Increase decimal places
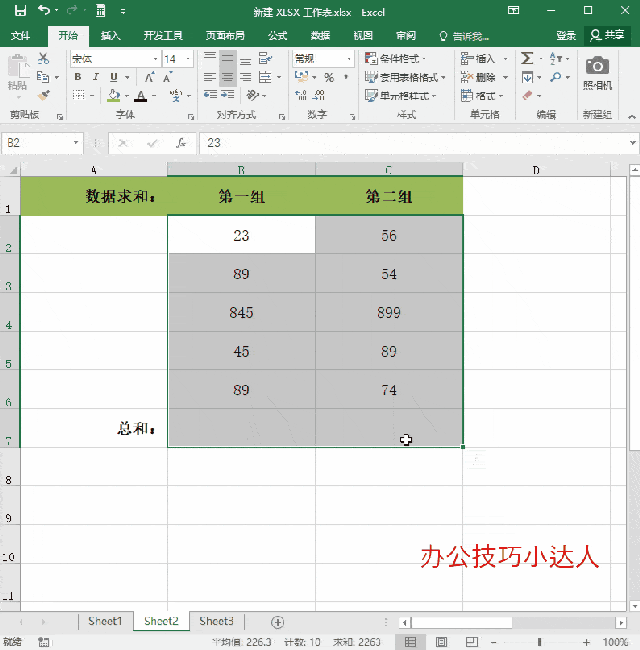Screen dimensions: 640x650 click(301, 95)
